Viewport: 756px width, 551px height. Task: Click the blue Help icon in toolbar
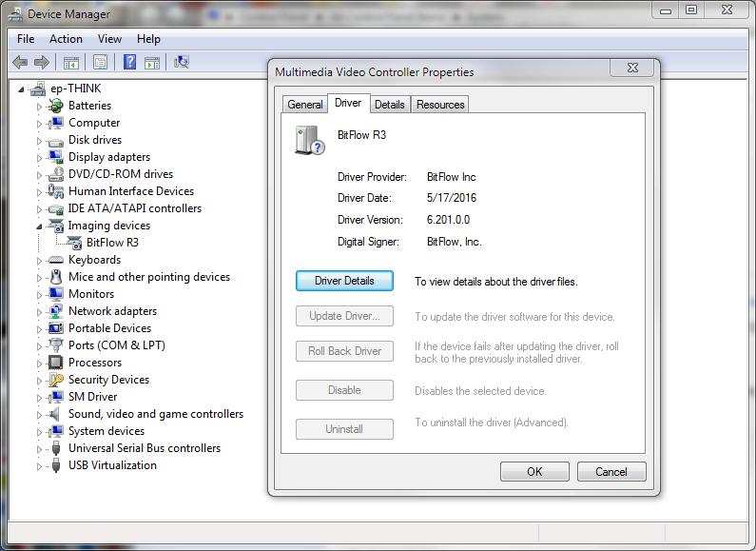pyautogui.click(x=129, y=63)
